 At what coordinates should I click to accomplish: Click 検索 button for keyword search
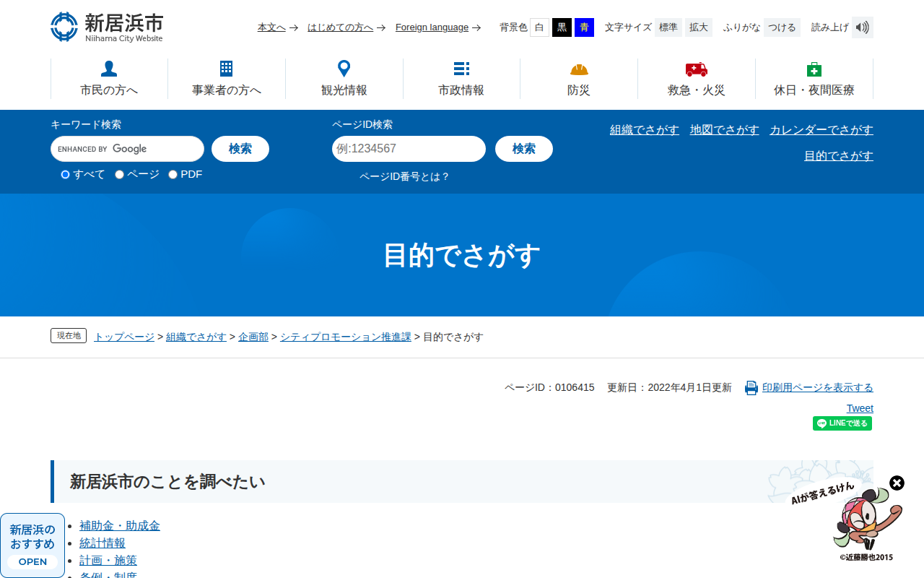coord(240,149)
